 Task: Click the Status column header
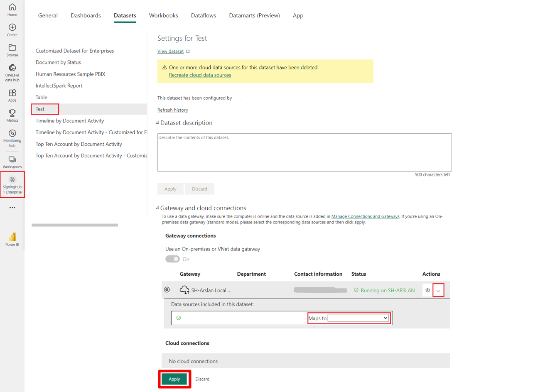point(358,274)
